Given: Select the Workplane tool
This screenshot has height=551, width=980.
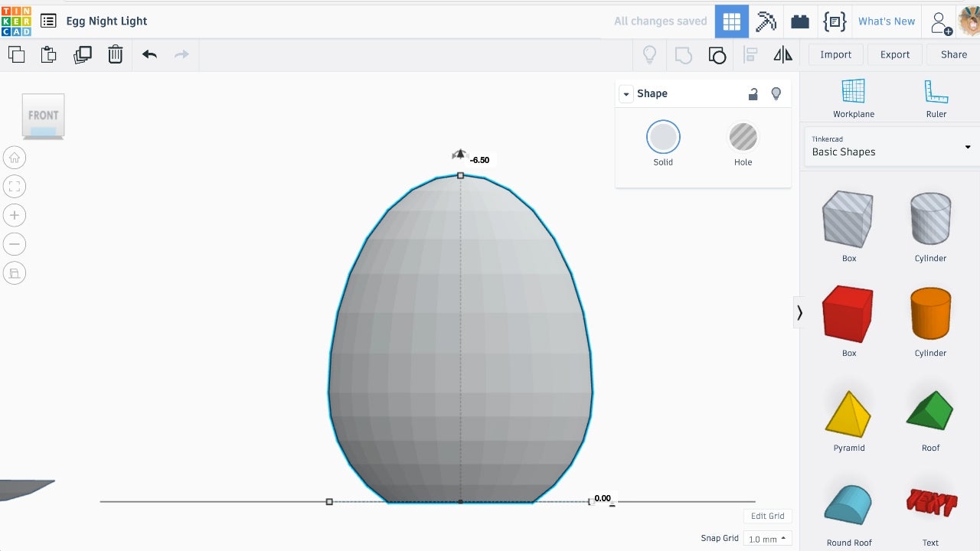Looking at the screenshot, I should click(853, 98).
